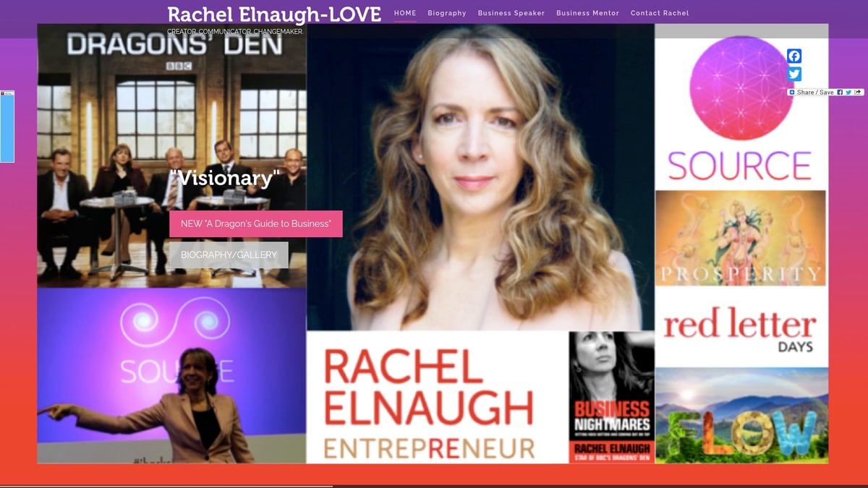Click the Rachel Elnaugh-LOVE site title

[x=274, y=13]
